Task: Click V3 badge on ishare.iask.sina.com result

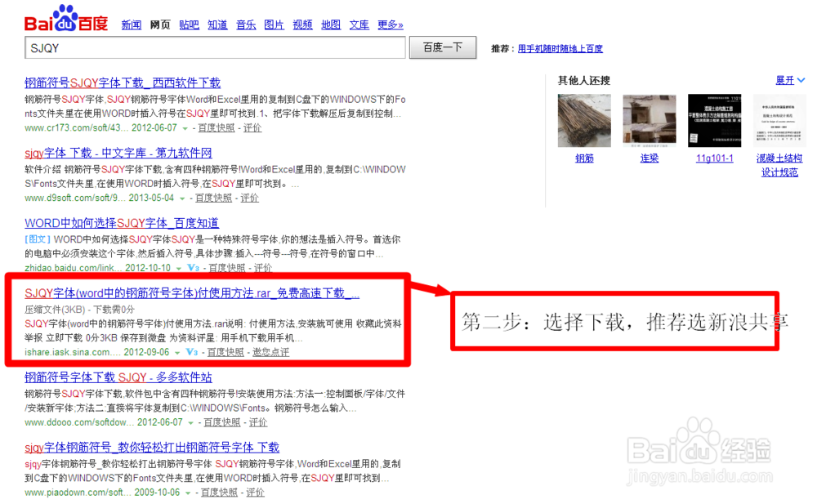Action: click(x=192, y=352)
